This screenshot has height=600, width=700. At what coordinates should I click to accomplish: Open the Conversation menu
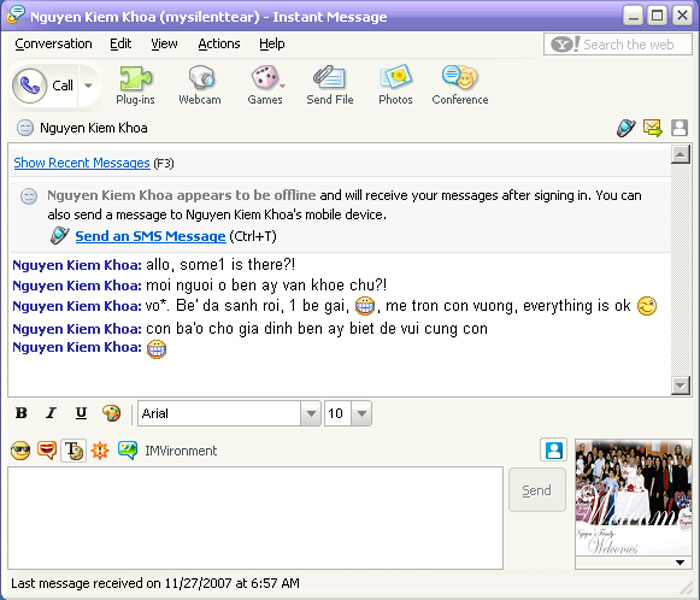tap(54, 44)
